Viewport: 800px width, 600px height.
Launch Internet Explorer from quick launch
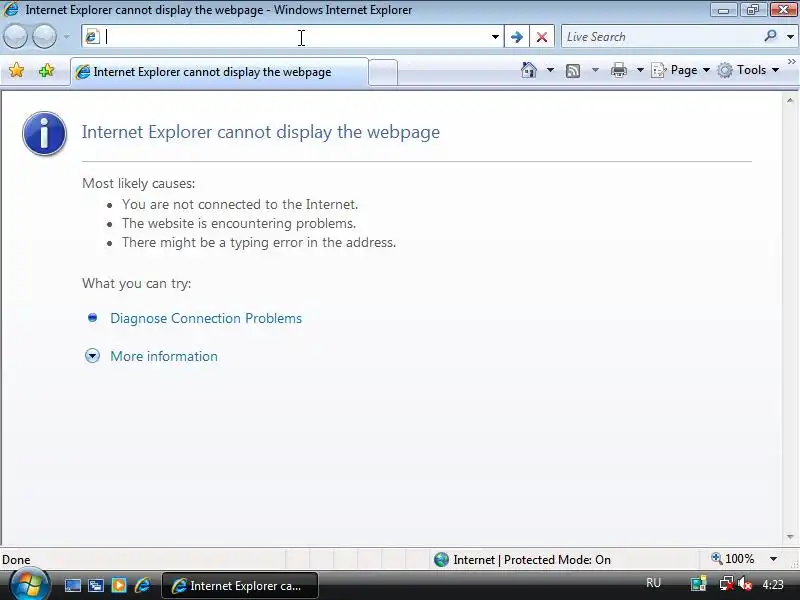[x=142, y=585]
